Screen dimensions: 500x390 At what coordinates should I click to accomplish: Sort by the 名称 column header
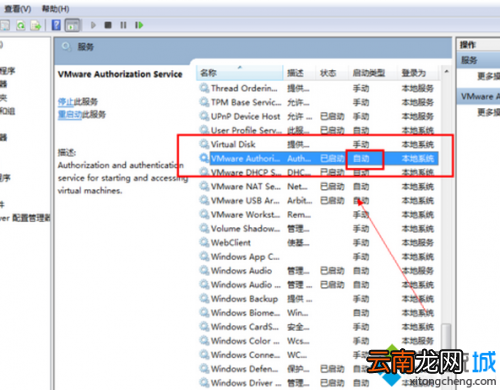240,73
